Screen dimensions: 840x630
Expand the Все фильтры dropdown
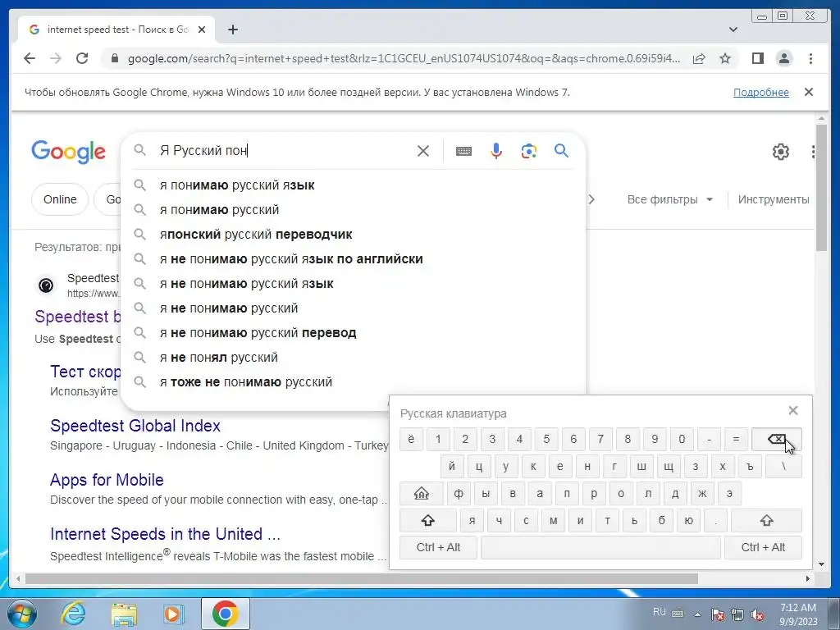click(x=669, y=200)
